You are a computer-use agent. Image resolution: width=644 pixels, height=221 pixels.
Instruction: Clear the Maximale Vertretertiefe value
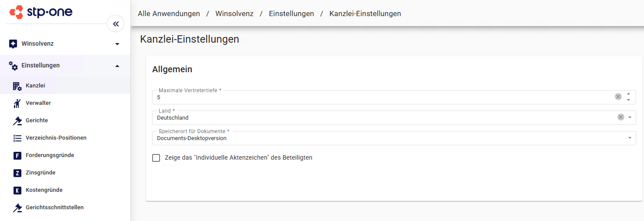[x=618, y=97]
